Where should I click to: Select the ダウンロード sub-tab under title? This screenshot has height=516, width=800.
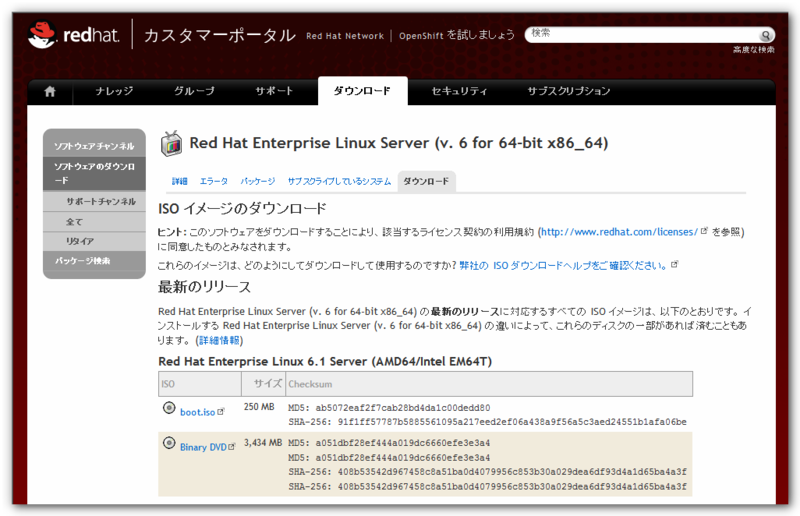(426, 181)
